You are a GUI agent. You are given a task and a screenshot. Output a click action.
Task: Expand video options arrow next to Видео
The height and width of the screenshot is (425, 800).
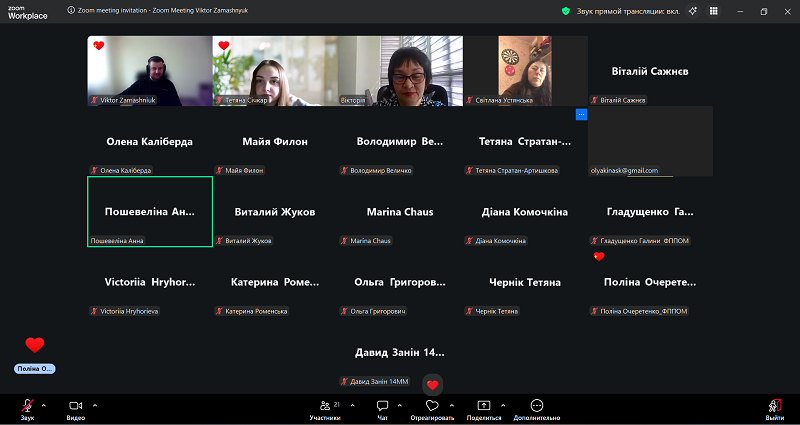point(95,405)
